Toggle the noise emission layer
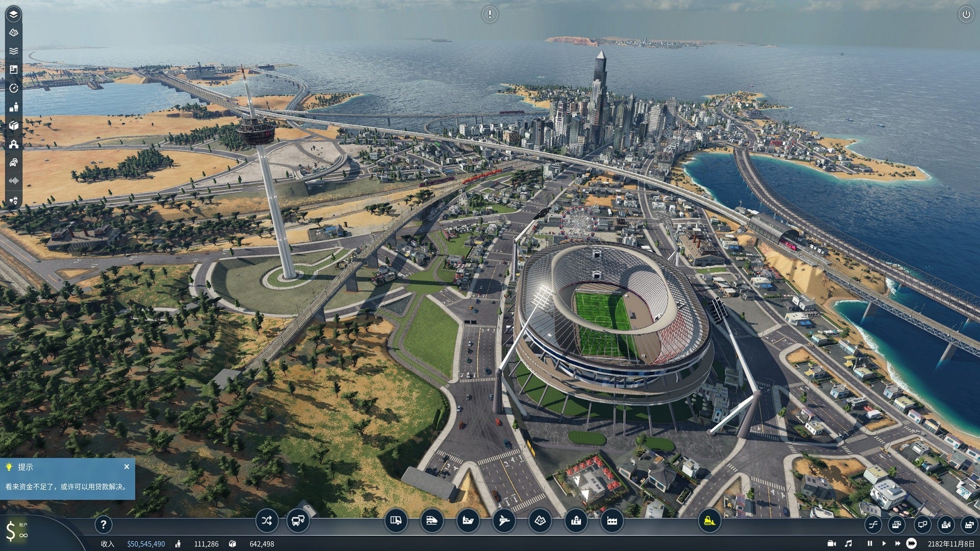 (14, 181)
